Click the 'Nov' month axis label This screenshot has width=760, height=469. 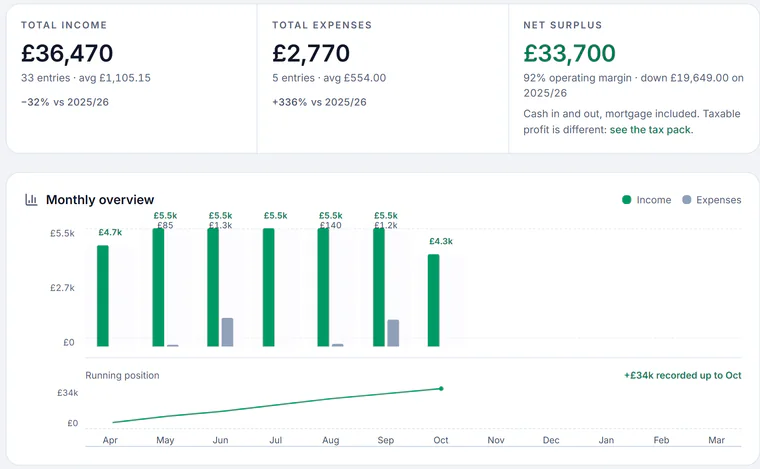496,440
